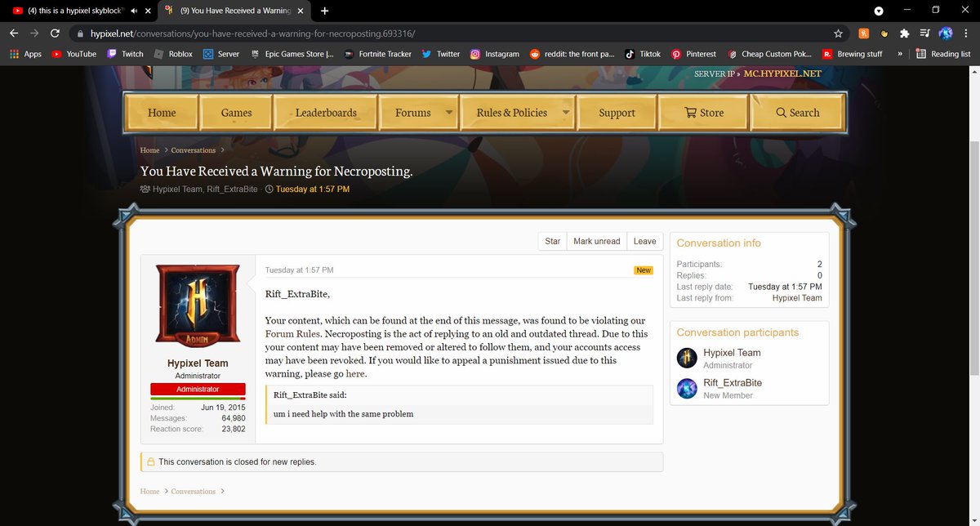The width and height of the screenshot is (980, 526).
Task: Follow the Forum Rules link
Action: tap(292, 334)
